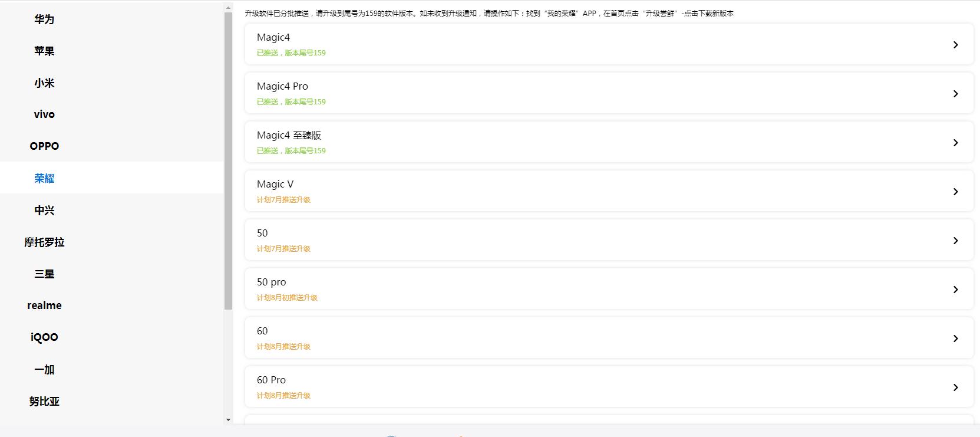
Task: Expand the Magic4 至臻版 row chevron
Action: 955,143
